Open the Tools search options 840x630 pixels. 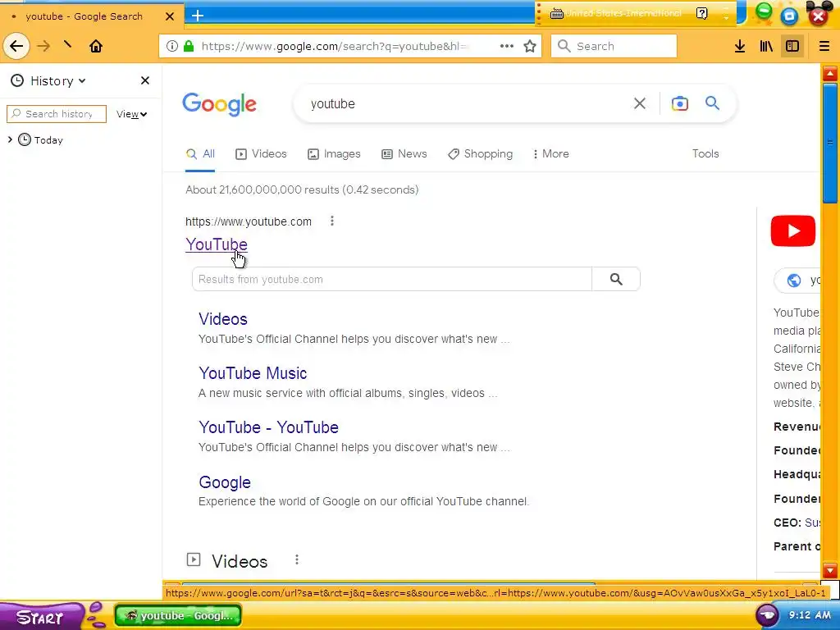pyautogui.click(x=705, y=153)
